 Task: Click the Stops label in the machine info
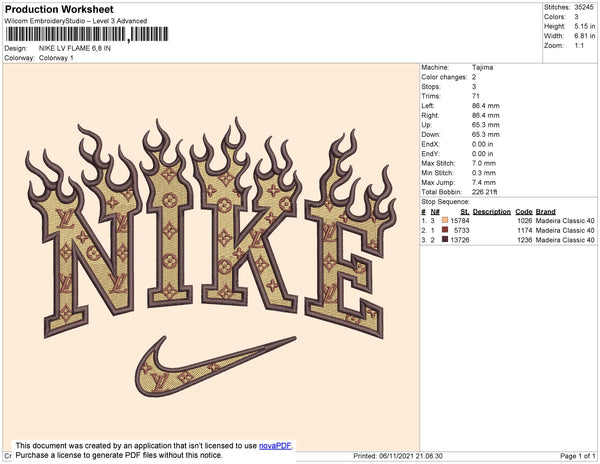(430, 86)
